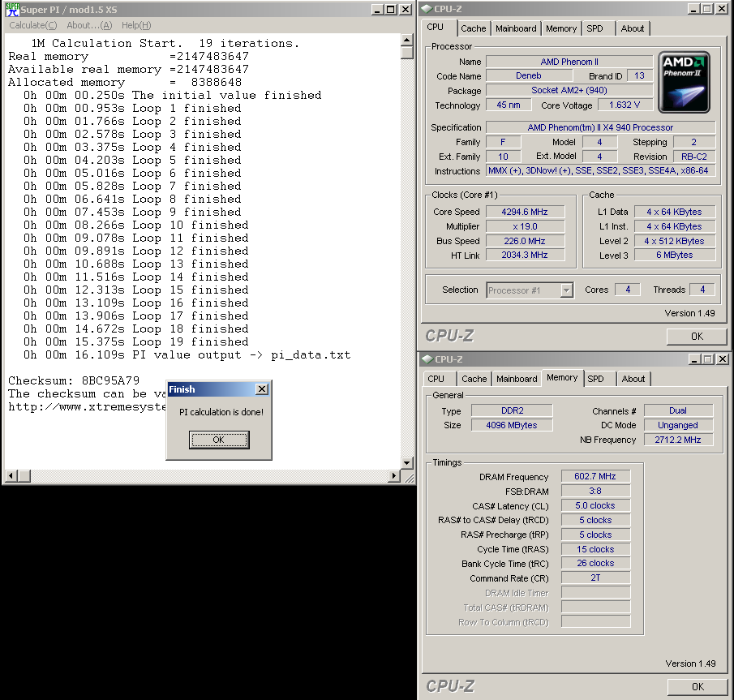Screen dimensions: 734x700
Task: Minimize the top CPU-Z window
Action: [694, 9]
